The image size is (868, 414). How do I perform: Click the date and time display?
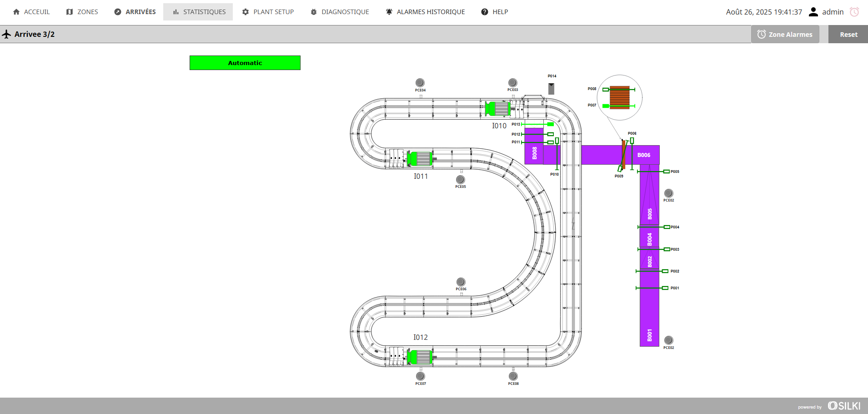pyautogui.click(x=764, y=12)
